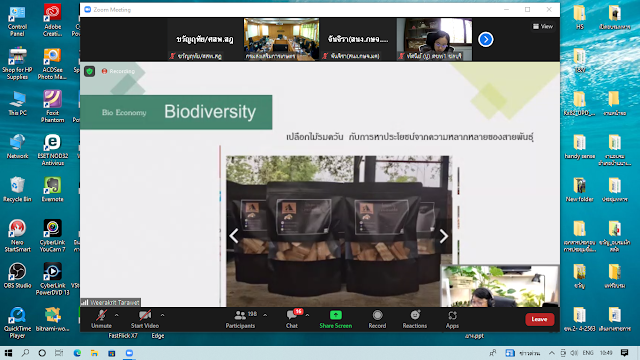Screen dimensions: 640x360
Task: Click the green encryption shield icon
Action: pyautogui.click(x=90, y=71)
